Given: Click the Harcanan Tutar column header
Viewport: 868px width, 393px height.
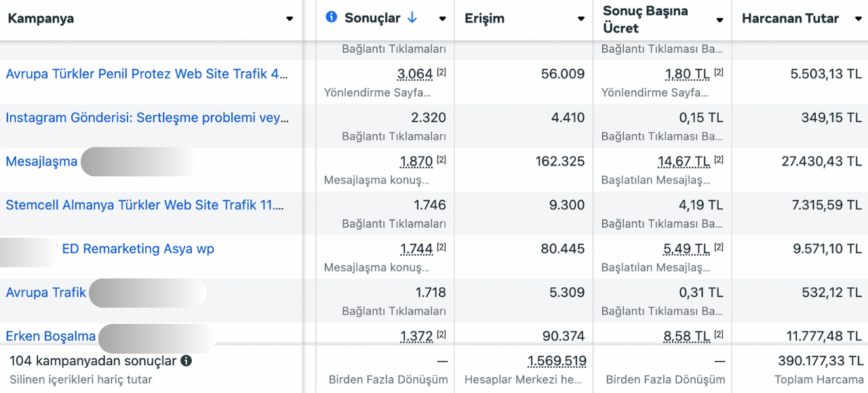Looking at the screenshot, I should coord(790,19).
